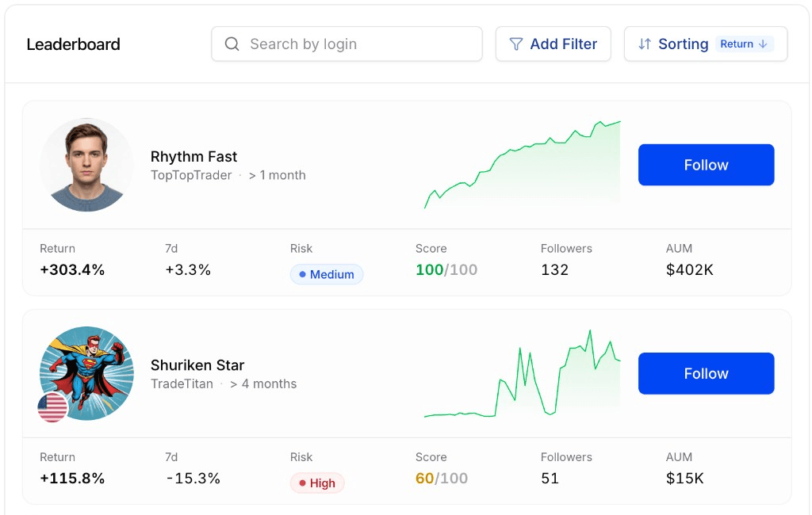The image size is (812, 515).
Task: Open the Sorting menu
Action: (705, 44)
